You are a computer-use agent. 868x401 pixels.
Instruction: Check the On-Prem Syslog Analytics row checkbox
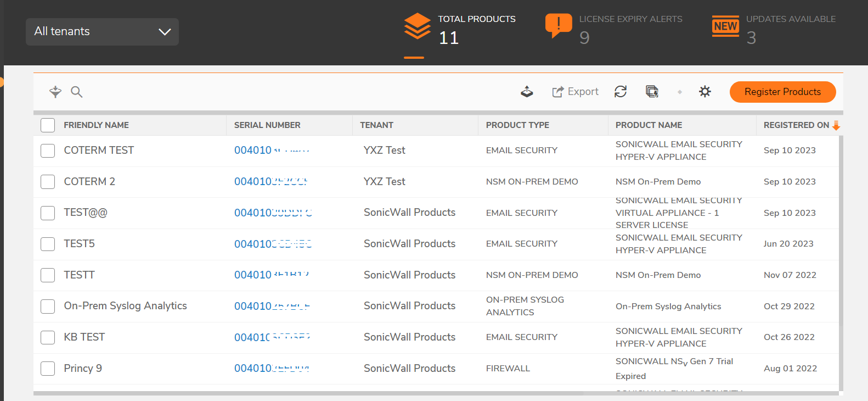point(48,306)
